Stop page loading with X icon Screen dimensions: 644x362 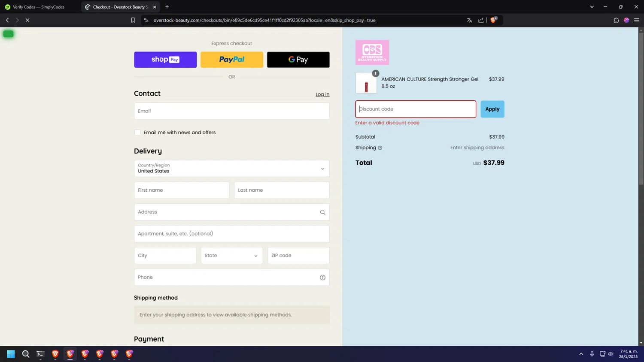click(x=27, y=20)
